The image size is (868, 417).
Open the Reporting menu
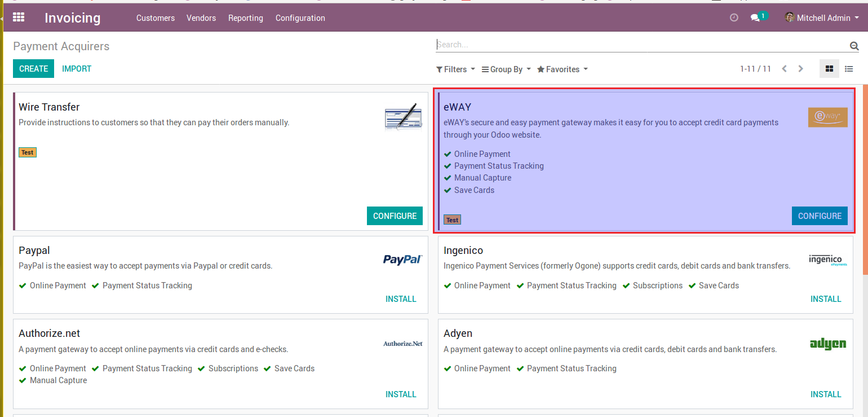tap(246, 18)
